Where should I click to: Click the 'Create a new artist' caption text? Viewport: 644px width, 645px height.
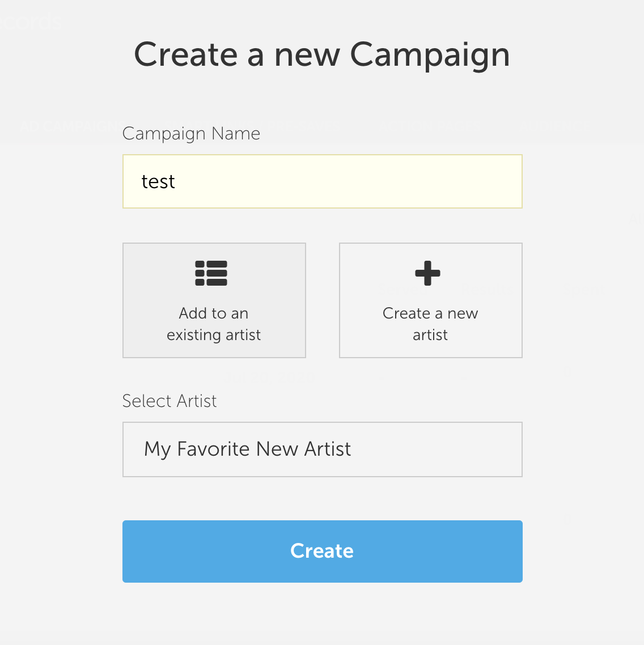[430, 324]
